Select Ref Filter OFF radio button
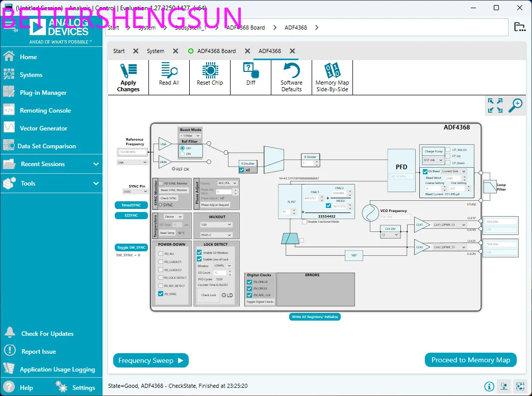This screenshot has width=532, height=396. (x=183, y=148)
